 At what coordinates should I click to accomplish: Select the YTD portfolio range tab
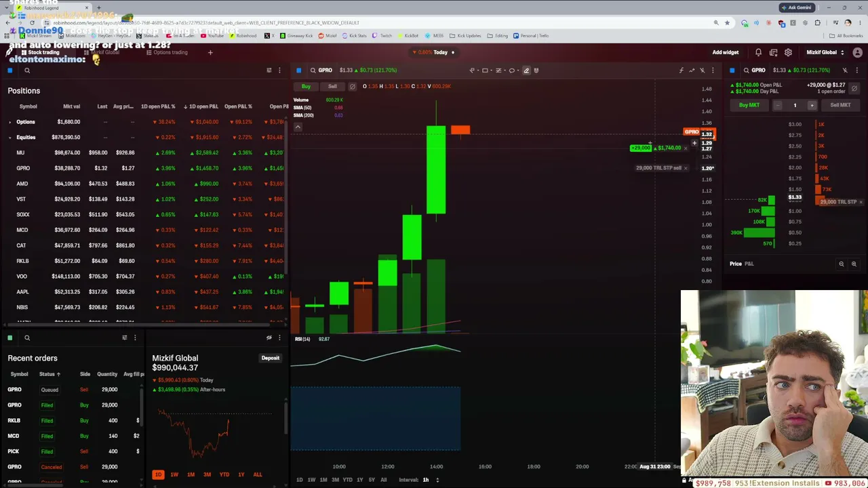tap(224, 474)
